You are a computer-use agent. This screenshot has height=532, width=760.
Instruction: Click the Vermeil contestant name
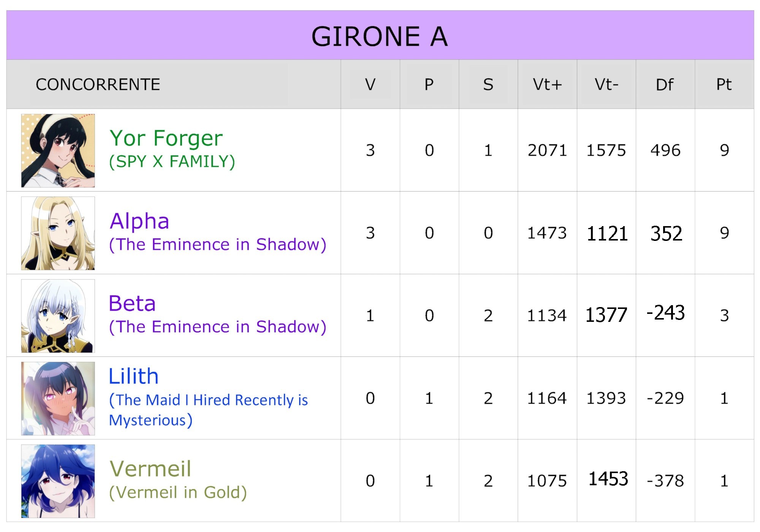[150, 469]
